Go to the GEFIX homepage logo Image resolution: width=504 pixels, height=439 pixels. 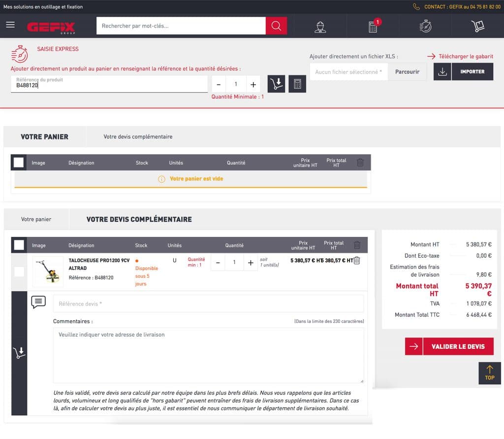51,28
